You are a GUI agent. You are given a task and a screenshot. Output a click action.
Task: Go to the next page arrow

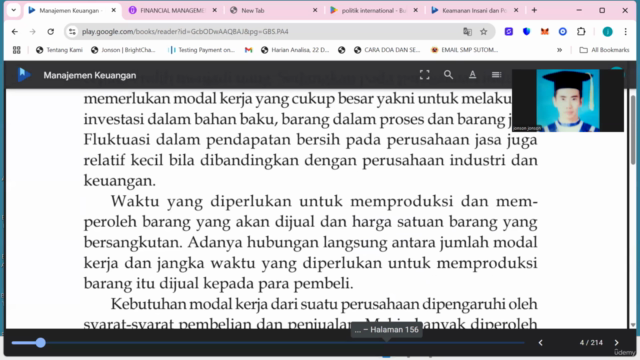click(616, 343)
